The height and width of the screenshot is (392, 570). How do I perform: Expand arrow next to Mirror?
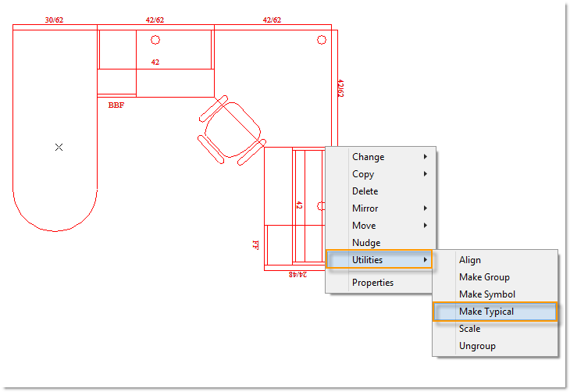425,208
